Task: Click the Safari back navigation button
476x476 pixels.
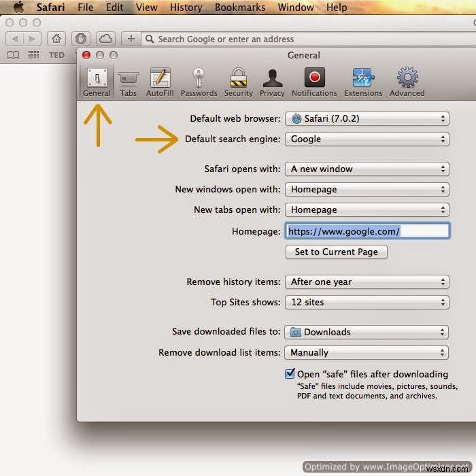Action: pos(14,39)
